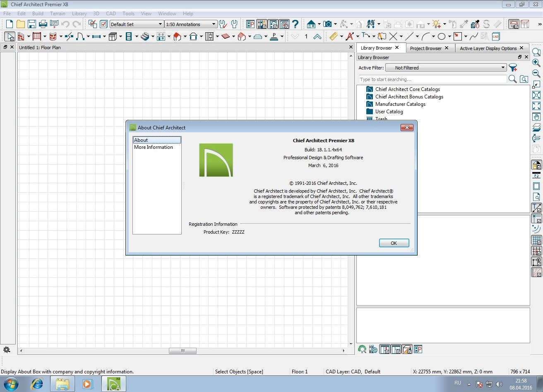
Task: Open the CAD menu
Action: click(111, 13)
